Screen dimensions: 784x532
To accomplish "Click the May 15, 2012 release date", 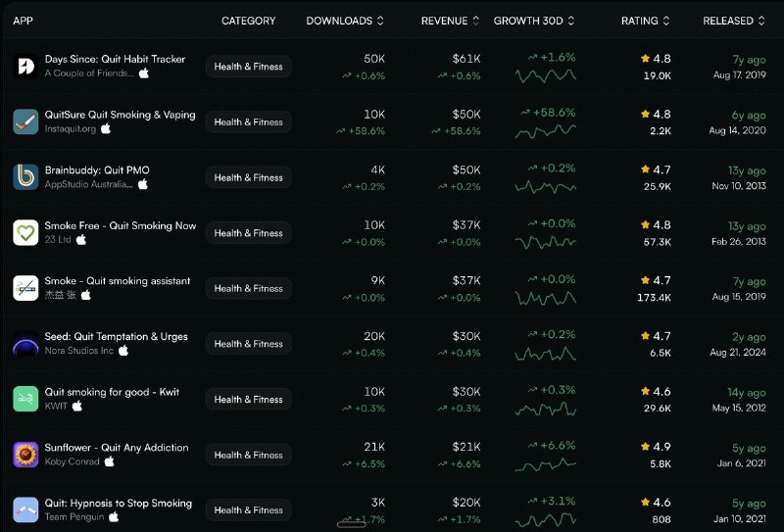I will [x=739, y=408].
